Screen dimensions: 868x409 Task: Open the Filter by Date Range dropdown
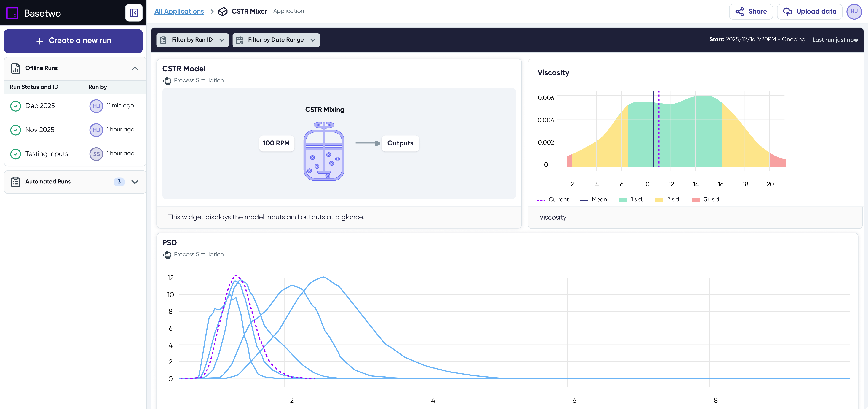point(276,40)
